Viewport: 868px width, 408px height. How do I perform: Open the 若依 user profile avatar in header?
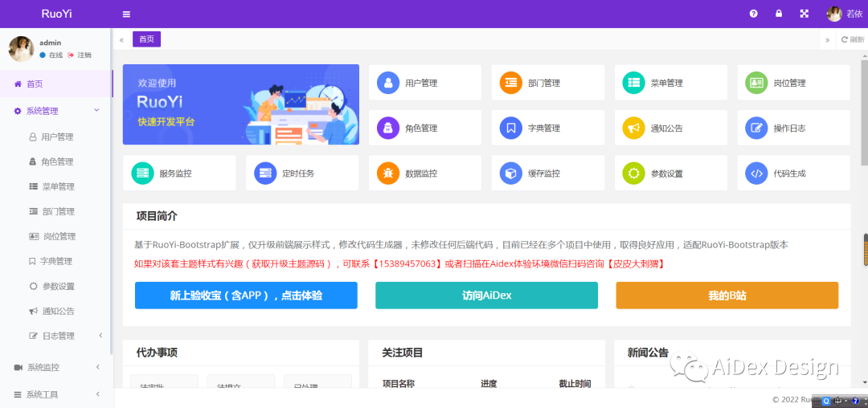point(834,14)
